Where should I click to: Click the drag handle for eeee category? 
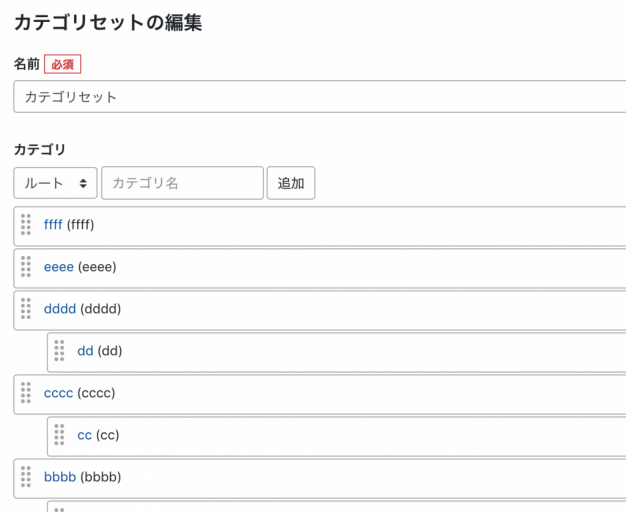pyautogui.click(x=26, y=267)
